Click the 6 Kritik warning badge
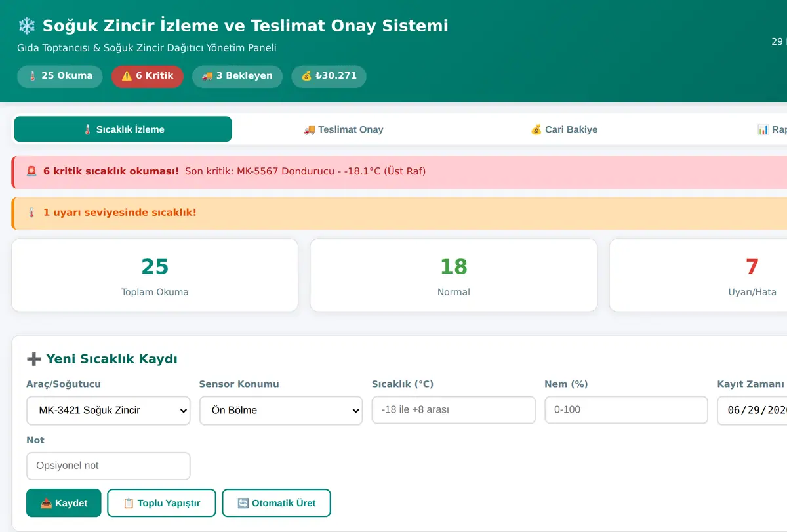787x532 pixels. click(x=148, y=76)
